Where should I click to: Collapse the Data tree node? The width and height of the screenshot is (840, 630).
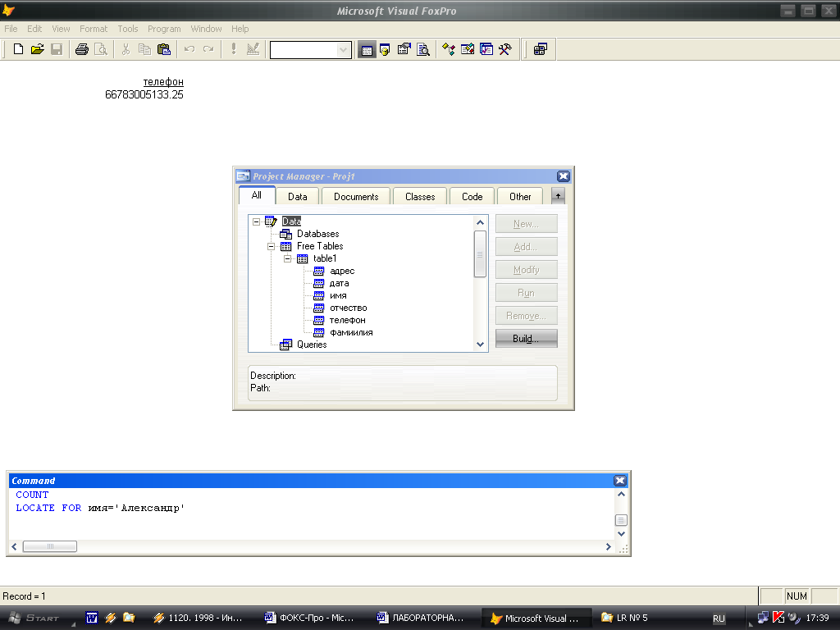pyautogui.click(x=256, y=221)
